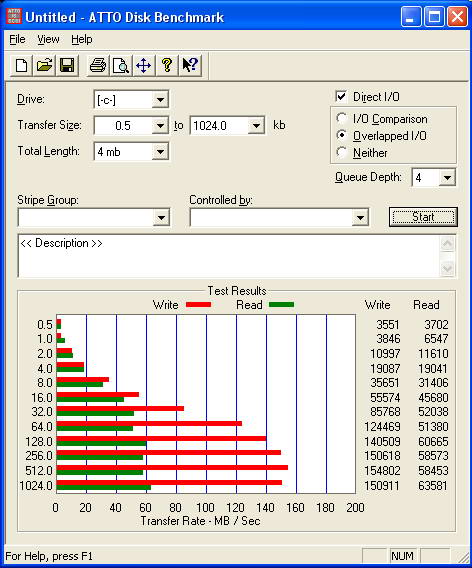Click the New document toolbar icon

[x=21, y=66]
